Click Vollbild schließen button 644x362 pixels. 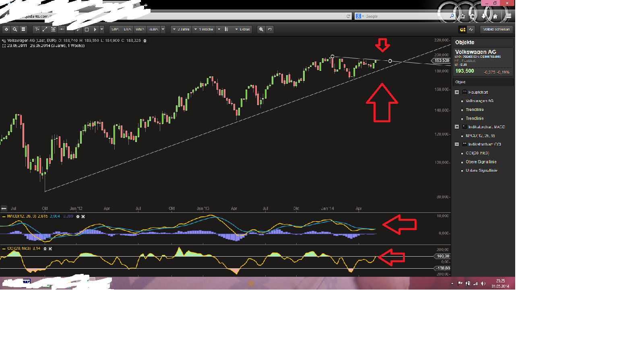pos(496,29)
